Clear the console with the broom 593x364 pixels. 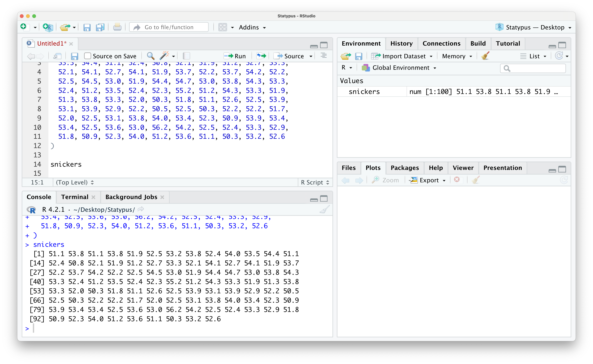(324, 209)
